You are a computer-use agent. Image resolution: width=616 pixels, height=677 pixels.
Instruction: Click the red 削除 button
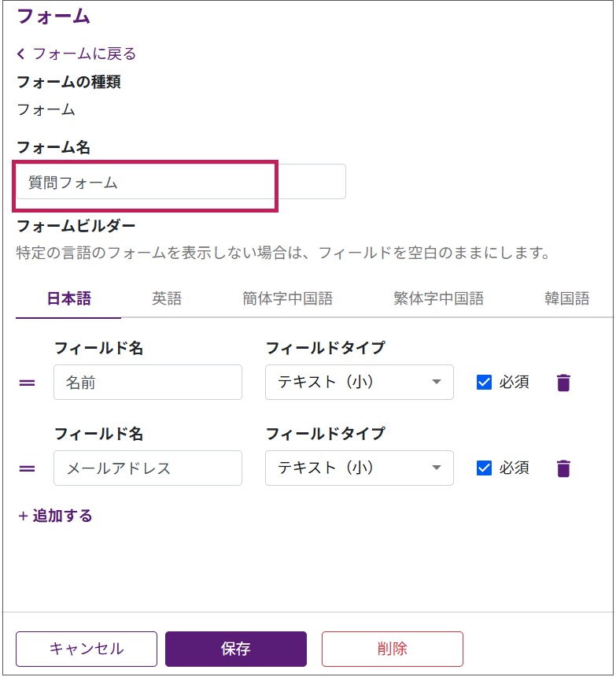coord(392,649)
